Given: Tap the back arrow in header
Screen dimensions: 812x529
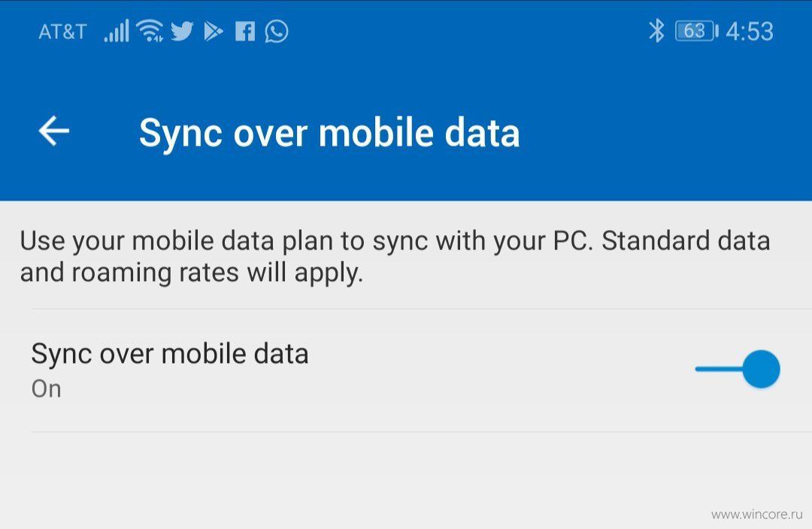Looking at the screenshot, I should 54,131.
